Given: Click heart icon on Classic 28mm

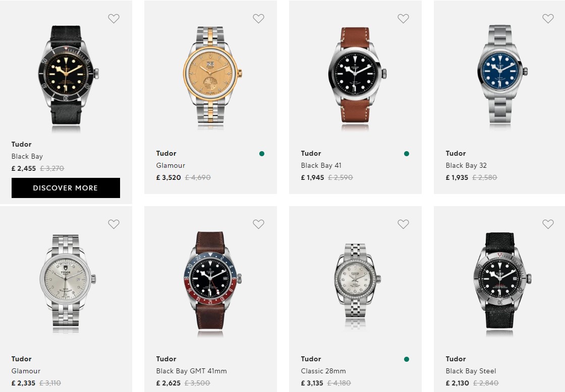Looking at the screenshot, I should [403, 224].
